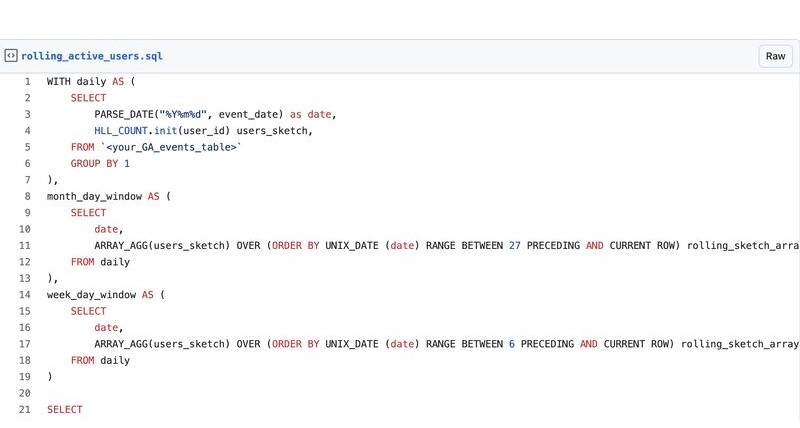800x428 pixels.
Task: Click 'week_day_window AS (' on line 14
Action: tap(106, 295)
